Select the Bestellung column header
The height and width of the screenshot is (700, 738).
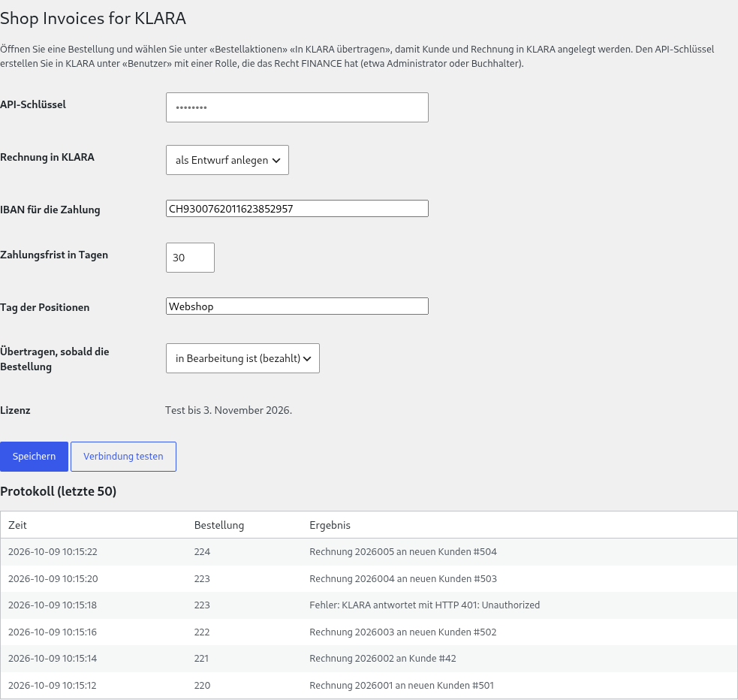tap(219, 525)
